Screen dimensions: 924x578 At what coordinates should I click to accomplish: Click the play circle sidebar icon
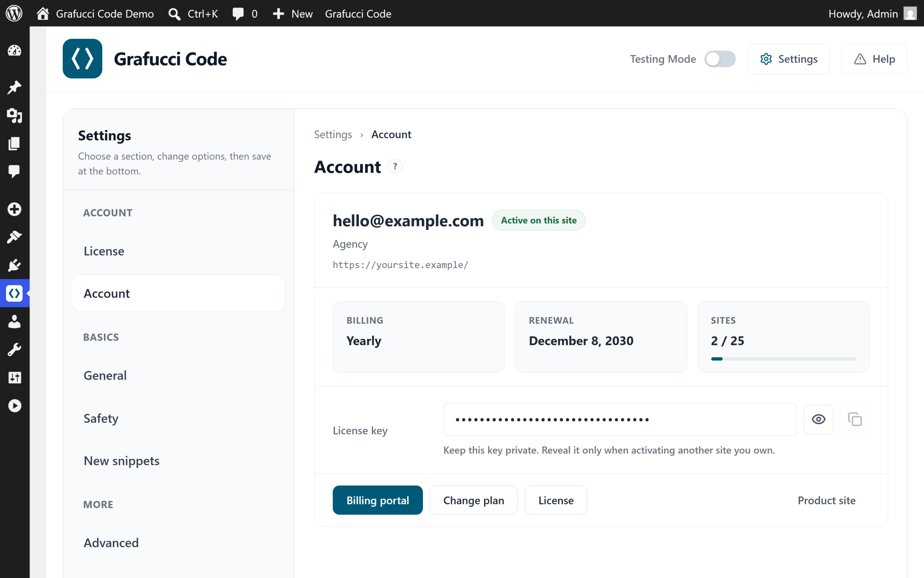click(x=14, y=406)
